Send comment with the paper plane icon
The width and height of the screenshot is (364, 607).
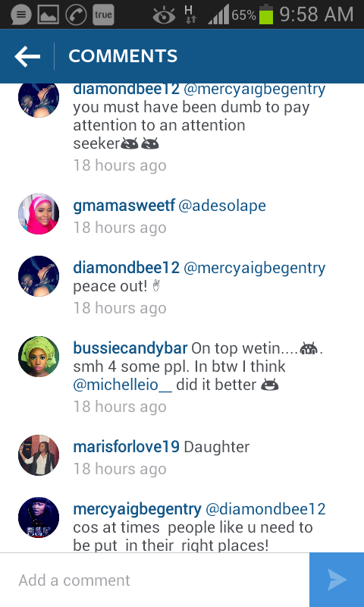coord(337,580)
